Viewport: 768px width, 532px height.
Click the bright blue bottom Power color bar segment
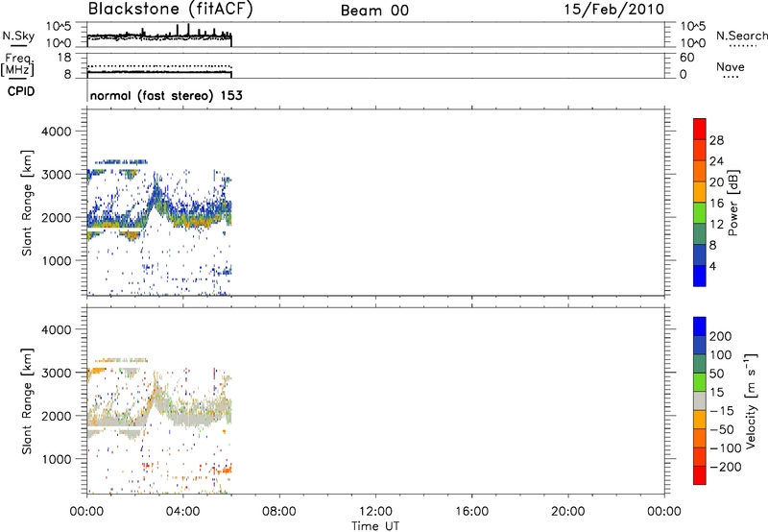point(700,276)
